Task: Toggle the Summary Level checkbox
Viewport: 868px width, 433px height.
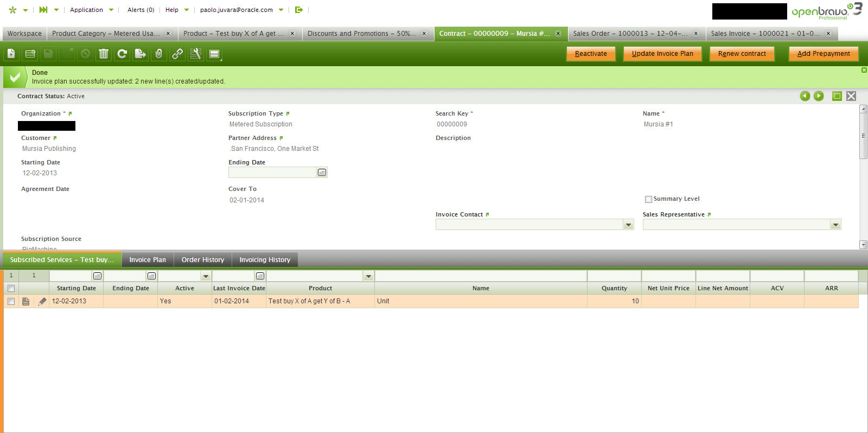Action: 648,199
